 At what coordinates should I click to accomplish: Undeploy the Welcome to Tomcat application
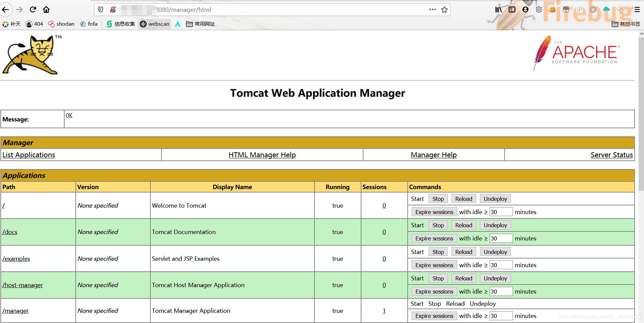[x=495, y=199]
